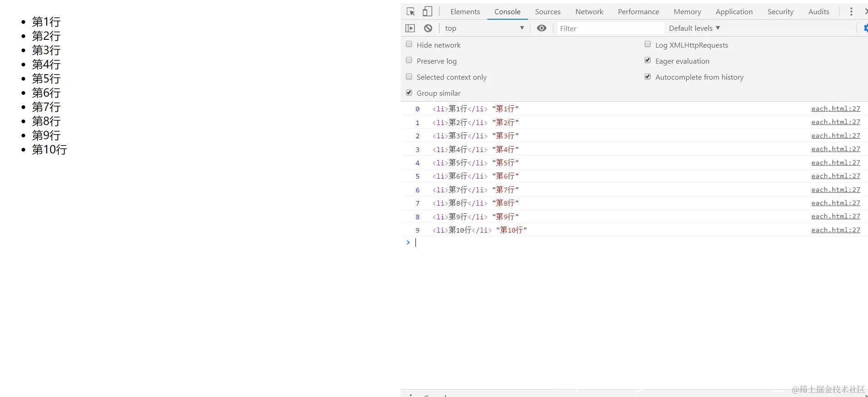Open the Application tab
The height and width of the screenshot is (397, 868).
tap(734, 12)
